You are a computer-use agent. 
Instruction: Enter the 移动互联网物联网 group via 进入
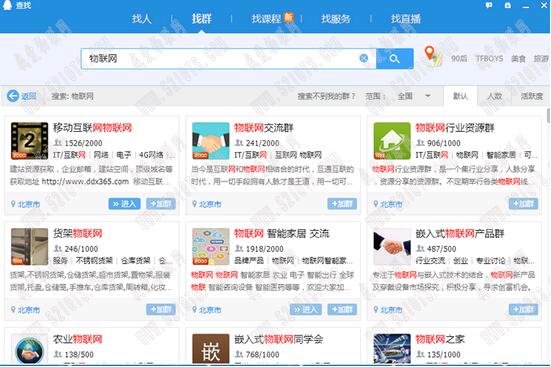pyautogui.click(x=124, y=204)
